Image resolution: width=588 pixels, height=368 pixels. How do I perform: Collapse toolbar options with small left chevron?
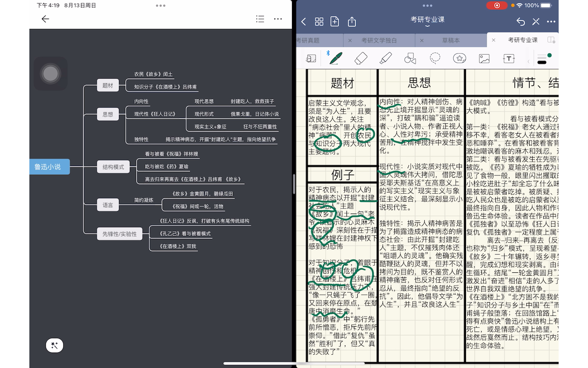tap(528, 62)
